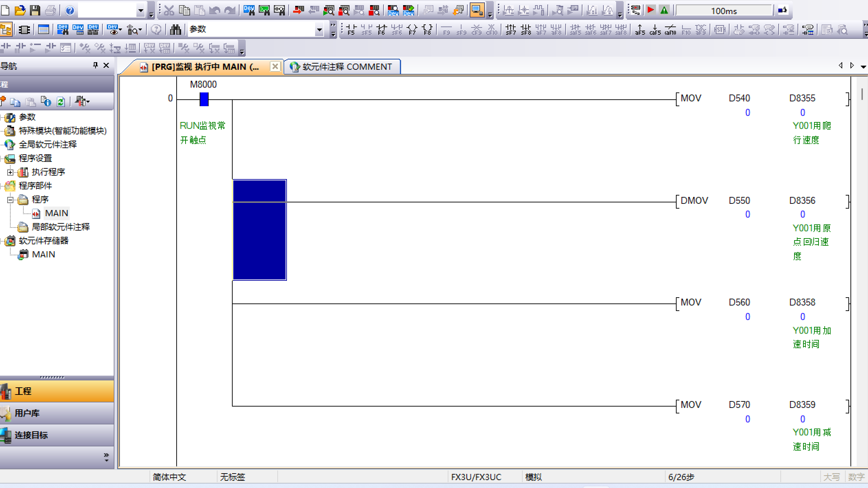Click the Copy icon in top toolbar

[x=184, y=11]
